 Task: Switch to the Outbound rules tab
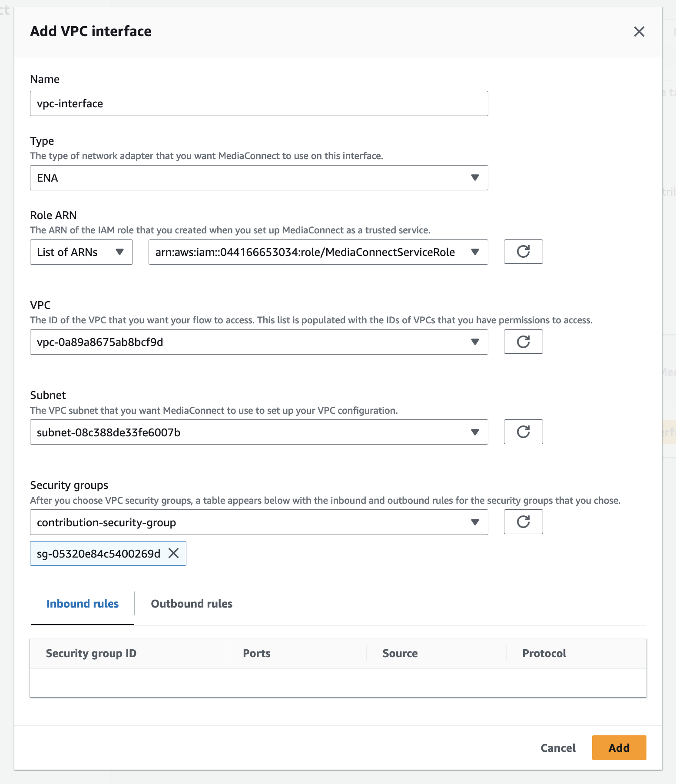click(x=192, y=604)
